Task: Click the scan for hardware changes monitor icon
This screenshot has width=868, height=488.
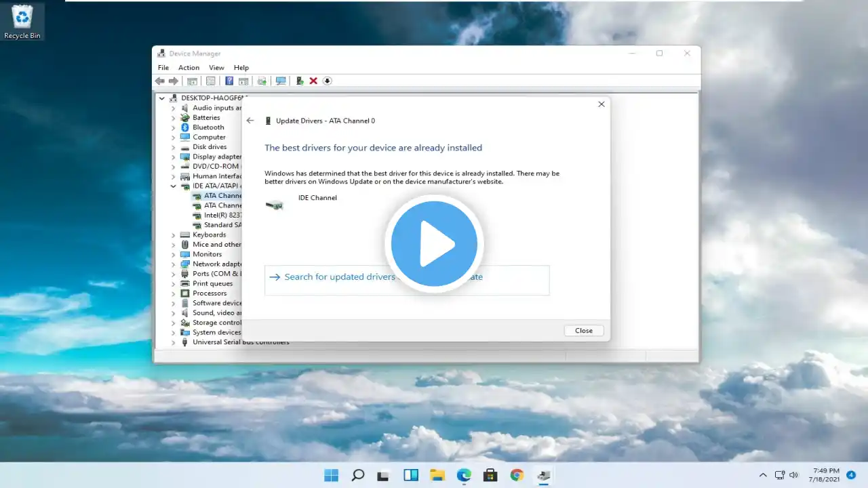Action: [280, 81]
